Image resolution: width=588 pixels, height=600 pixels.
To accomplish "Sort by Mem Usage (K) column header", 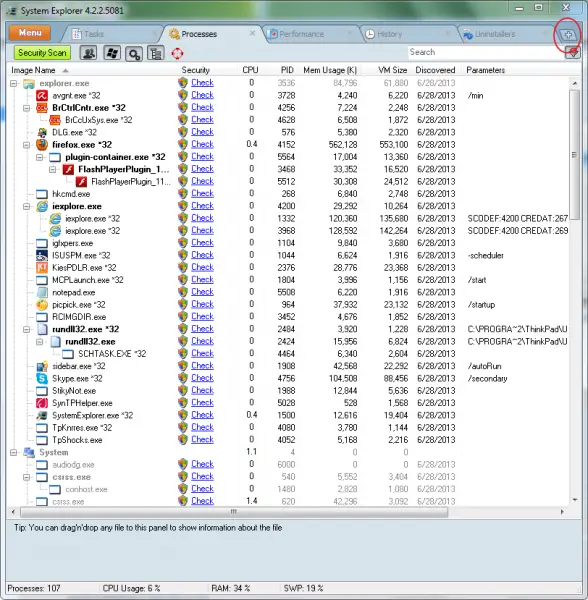I will tap(330, 70).
